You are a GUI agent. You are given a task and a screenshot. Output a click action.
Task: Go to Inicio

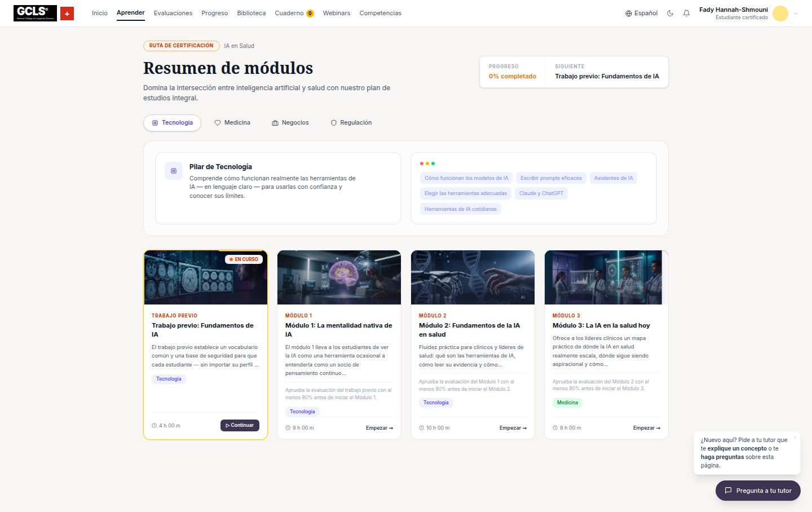[x=100, y=13]
